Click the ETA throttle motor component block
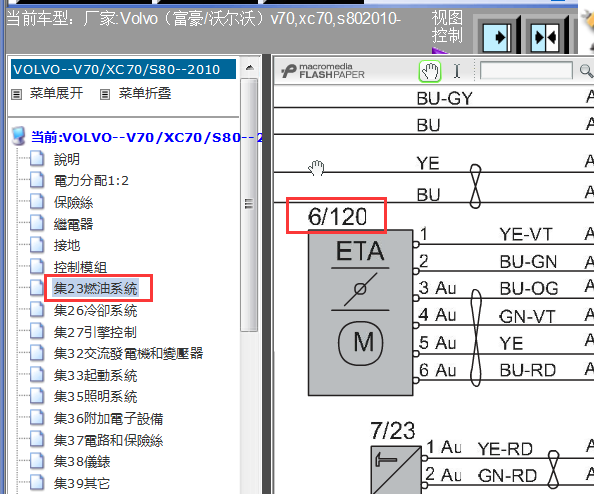The width and height of the screenshot is (594, 494). click(360, 313)
